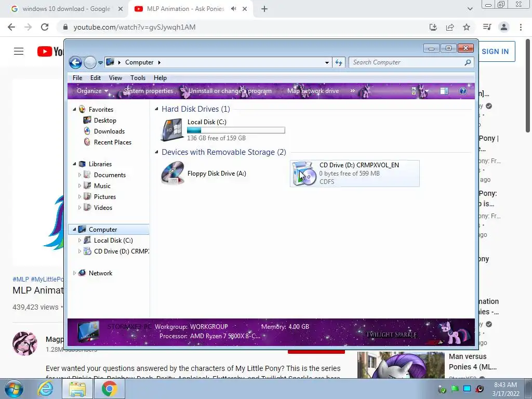Open the YouTube hamburger guide menu

point(19,51)
